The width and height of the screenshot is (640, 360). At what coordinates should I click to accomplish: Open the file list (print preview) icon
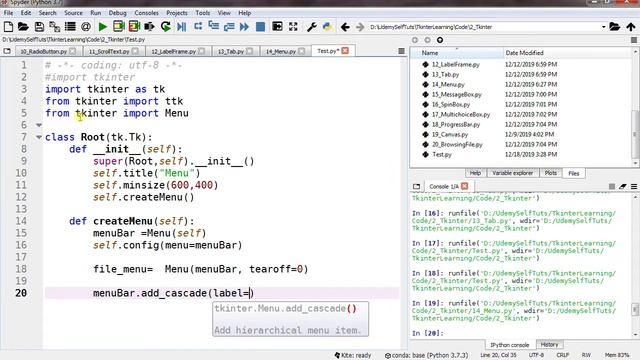click(70, 27)
